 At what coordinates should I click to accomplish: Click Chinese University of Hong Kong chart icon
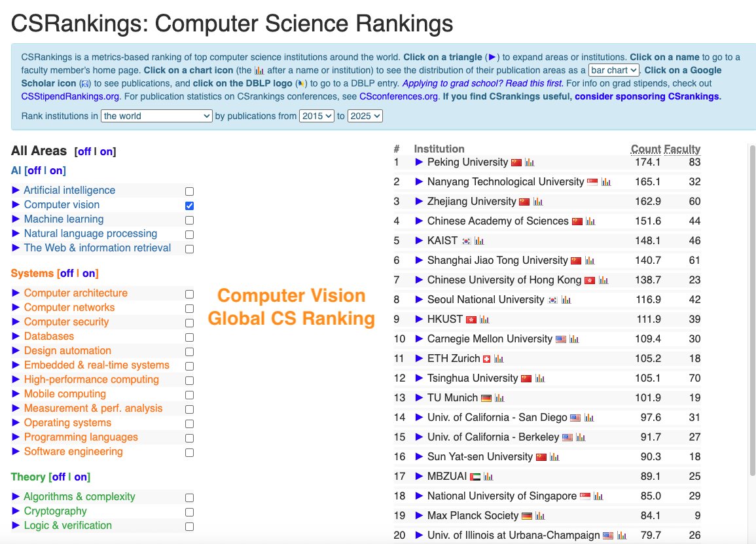tap(603, 280)
